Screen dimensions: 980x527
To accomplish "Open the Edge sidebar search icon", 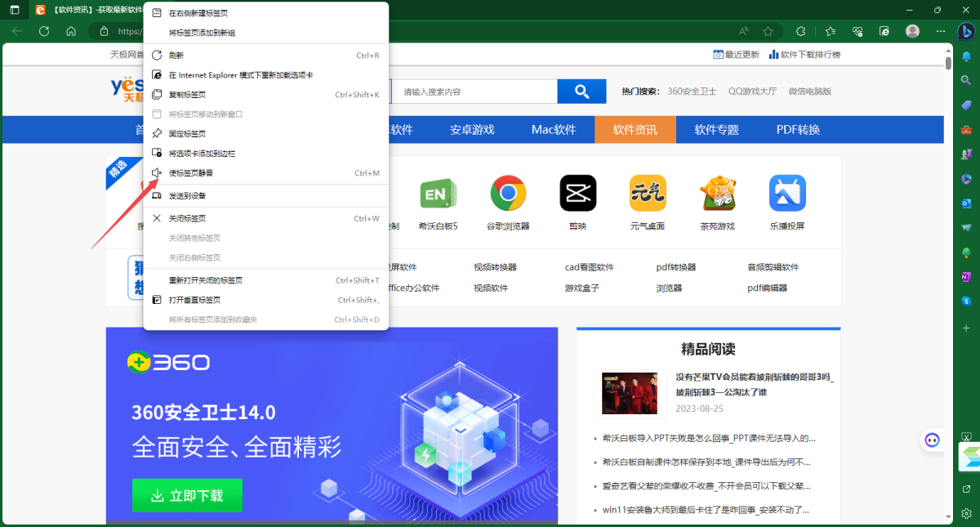I will point(966,81).
